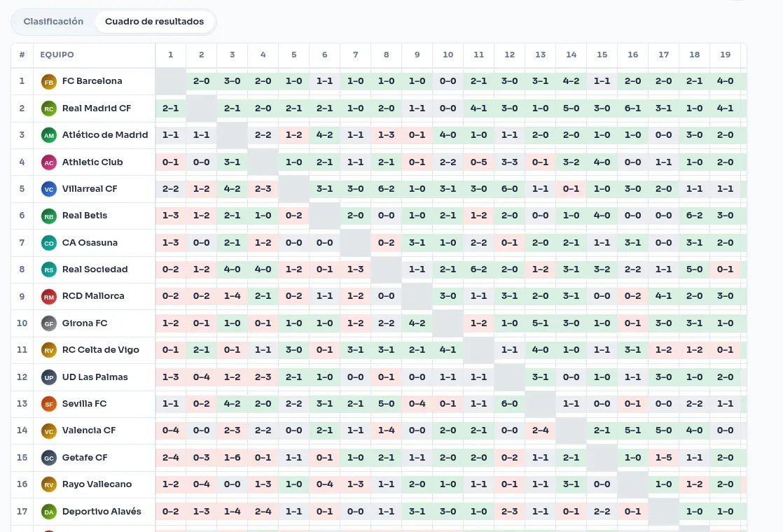Click the 5-1 result in Valencia CF's row
Image resolution: width=783 pixels, height=532 pixels.
pos(632,430)
